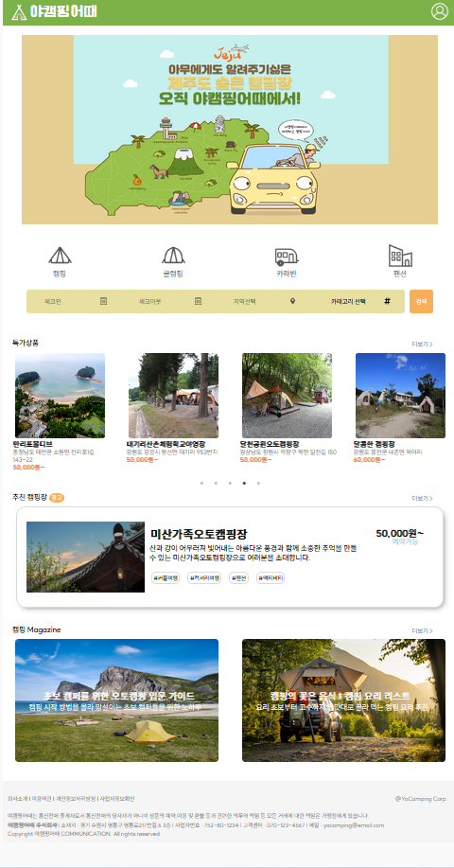
Task: Click the 달천공원오토캠핑장 title
Action: click(270, 444)
